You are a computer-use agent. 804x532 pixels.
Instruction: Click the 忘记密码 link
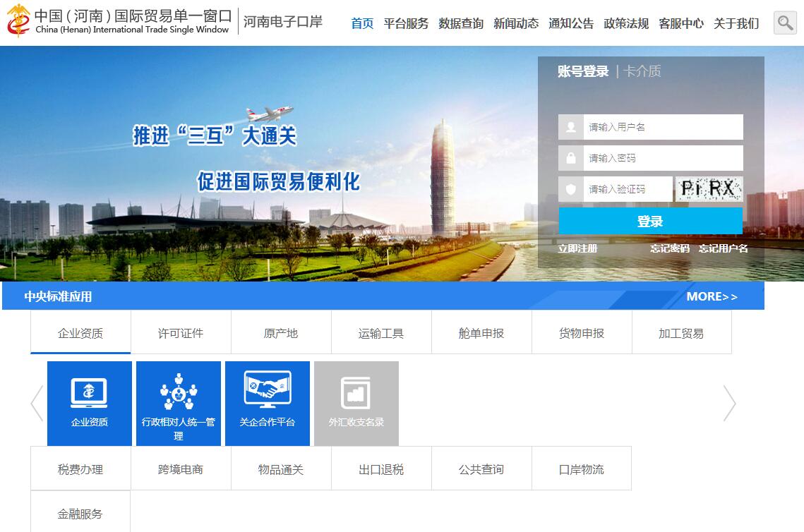pos(670,248)
